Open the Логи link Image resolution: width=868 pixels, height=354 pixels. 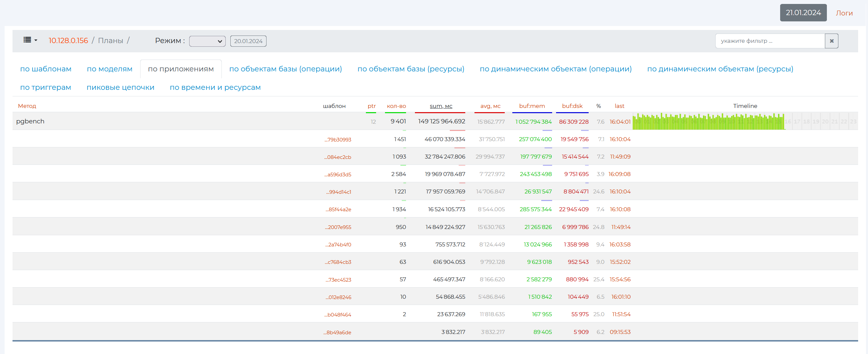(x=844, y=13)
